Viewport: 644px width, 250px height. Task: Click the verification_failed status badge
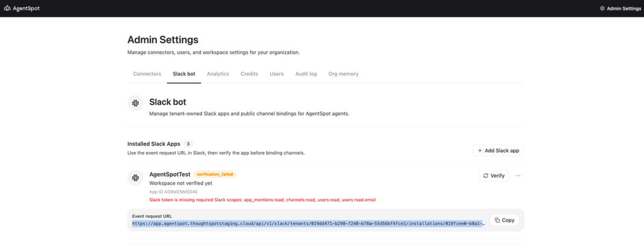pyautogui.click(x=215, y=174)
